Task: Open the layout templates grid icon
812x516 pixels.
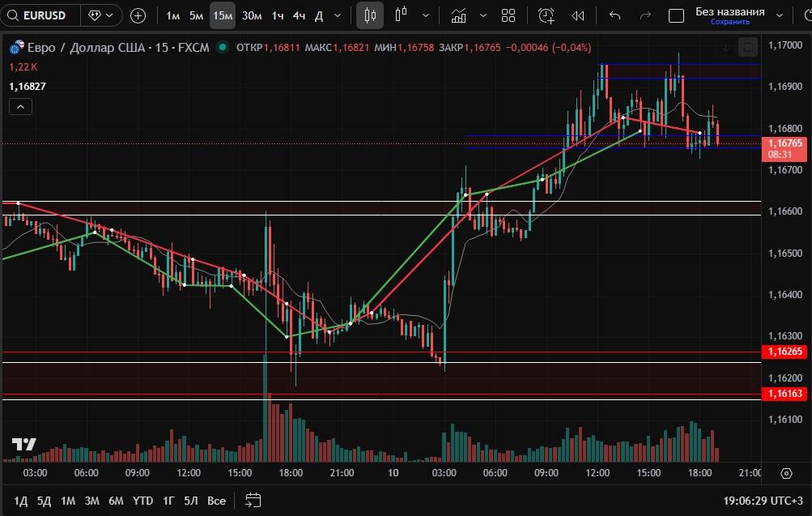Action: [508, 15]
